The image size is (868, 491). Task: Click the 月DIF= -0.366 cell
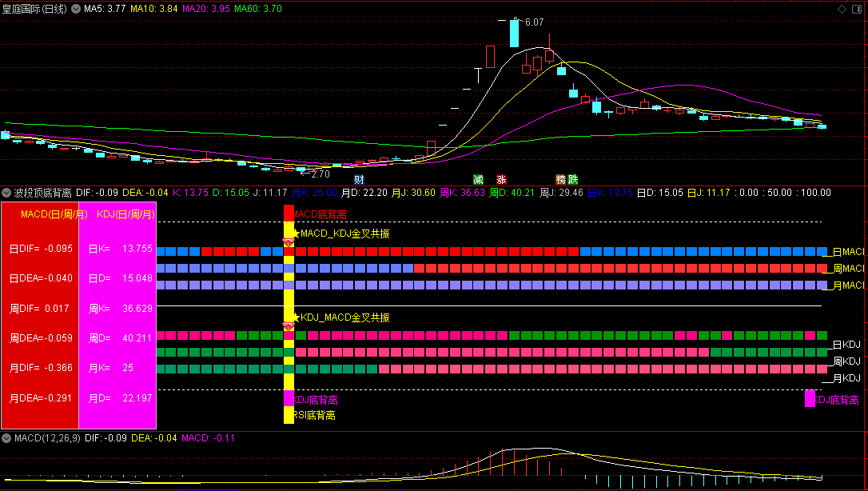click(x=41, y=368)
